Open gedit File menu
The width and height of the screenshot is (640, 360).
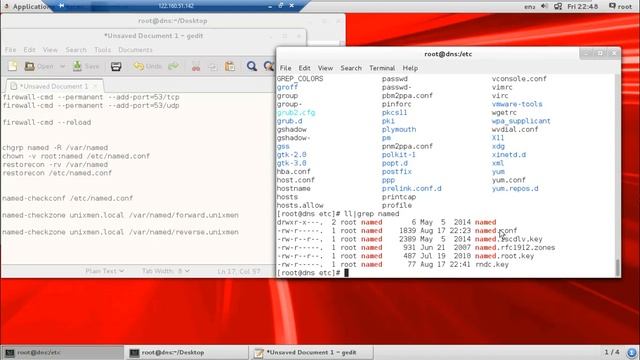[x=11, y=50]
